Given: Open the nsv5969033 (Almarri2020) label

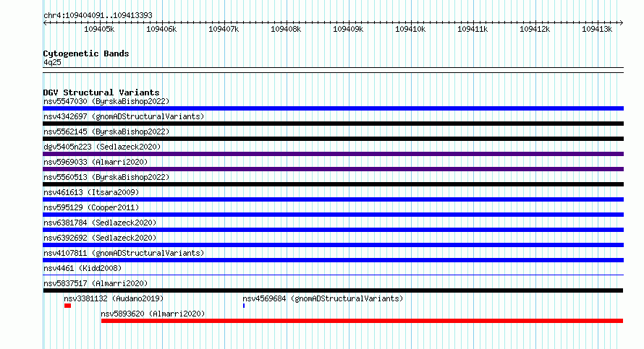Looking at the screenshot, I should [x=96, y=162].
